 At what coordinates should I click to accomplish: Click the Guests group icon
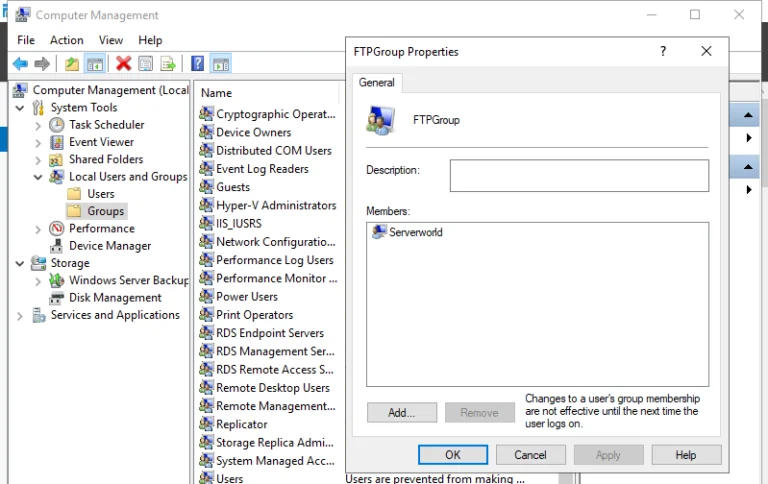(206, 186)
